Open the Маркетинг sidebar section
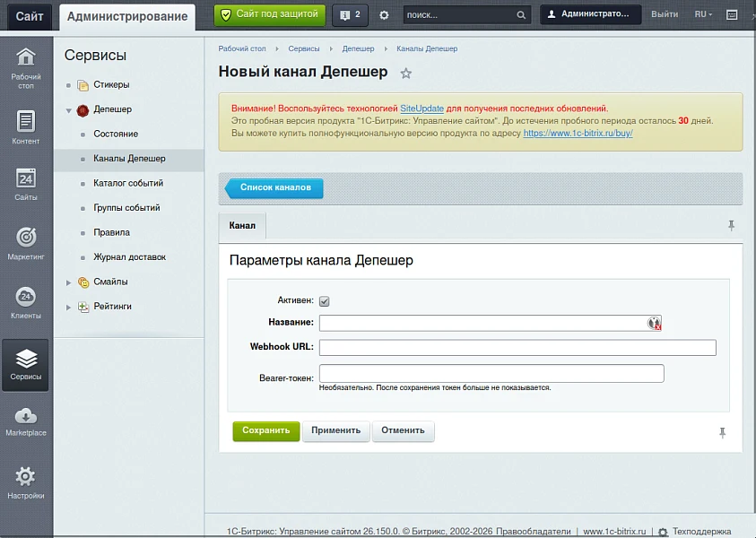The width and height of the screenshot is (756, 538). point(26,244)
